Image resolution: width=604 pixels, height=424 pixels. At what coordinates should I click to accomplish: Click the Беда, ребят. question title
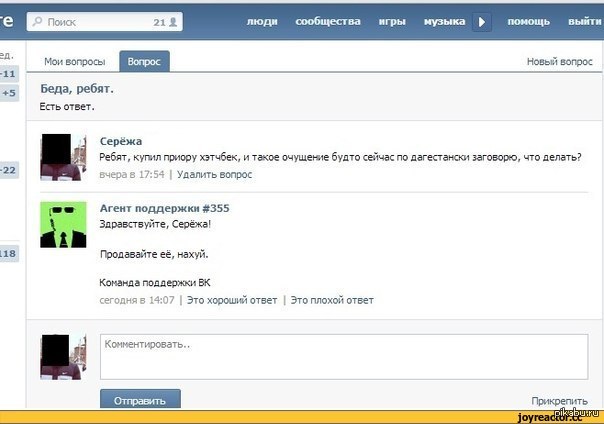point(77,89)
